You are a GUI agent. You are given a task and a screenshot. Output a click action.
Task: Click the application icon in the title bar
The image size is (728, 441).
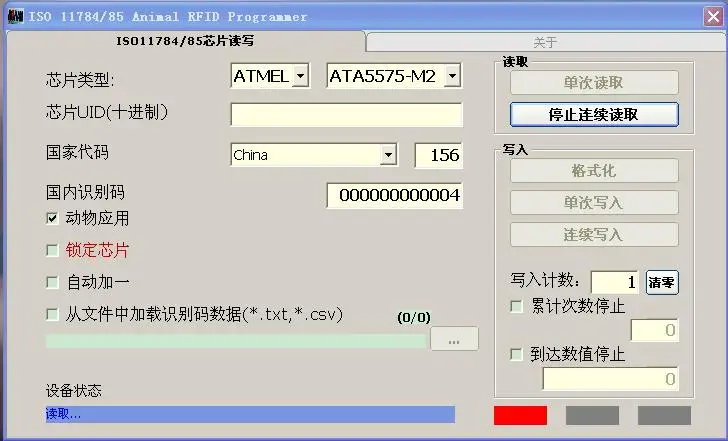click(x=15, y=16)
